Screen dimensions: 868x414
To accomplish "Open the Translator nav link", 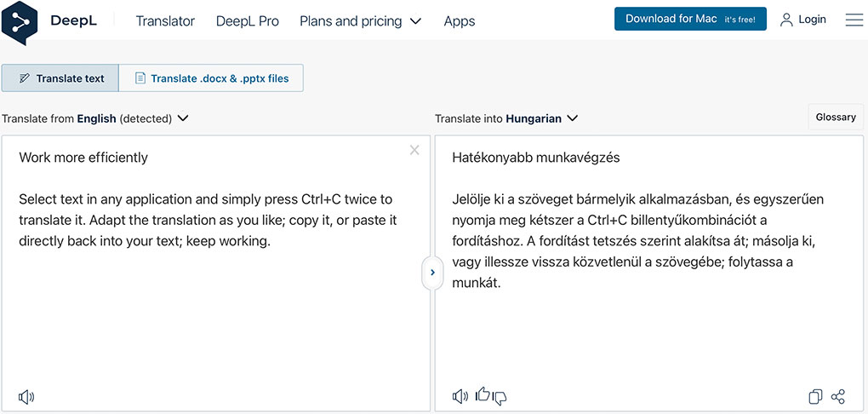I will (x=166, y=21).
